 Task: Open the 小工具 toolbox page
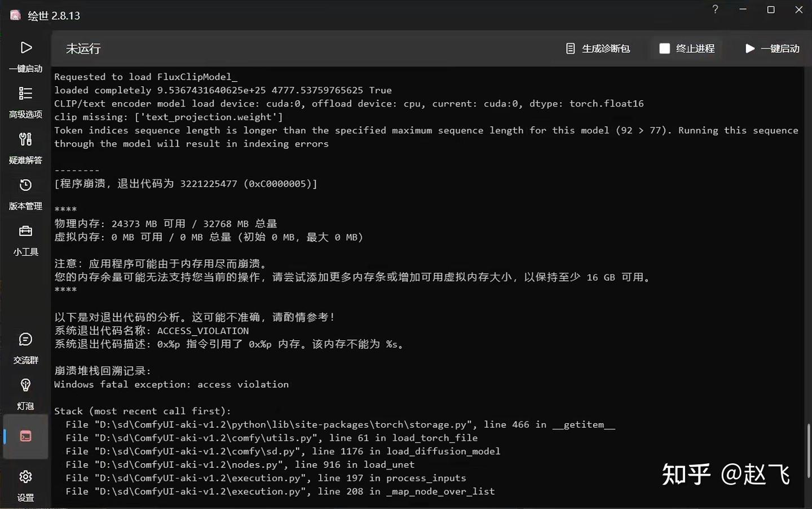coord(25,240)
